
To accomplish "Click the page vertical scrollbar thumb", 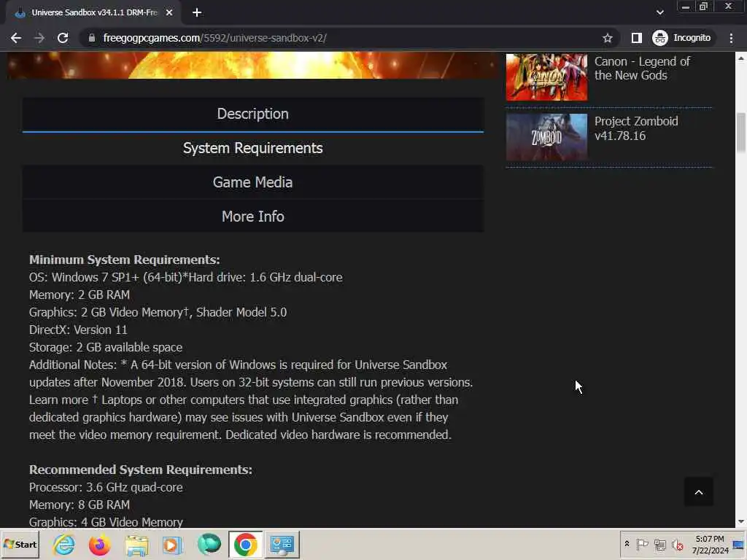I will coord(741,133).
